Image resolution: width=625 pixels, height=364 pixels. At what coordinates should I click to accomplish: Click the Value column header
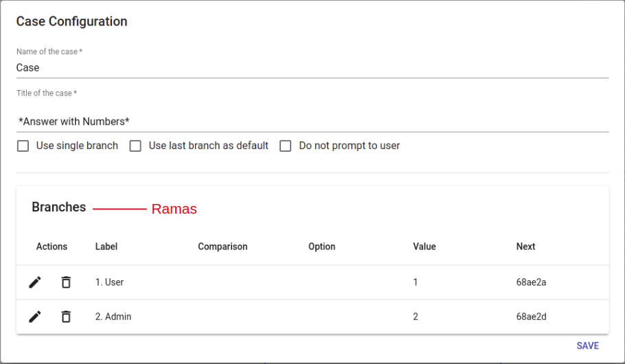pyautogui.click(x=424, y=247)
